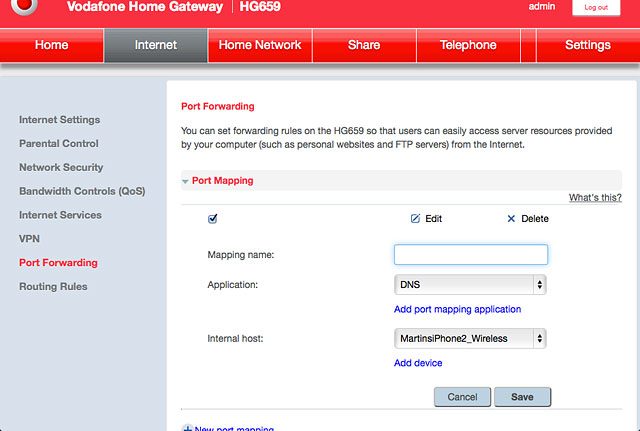Click the plus icon beside New port mapping
This screenshot has width=640, height=431.
[x=187, y=428]
